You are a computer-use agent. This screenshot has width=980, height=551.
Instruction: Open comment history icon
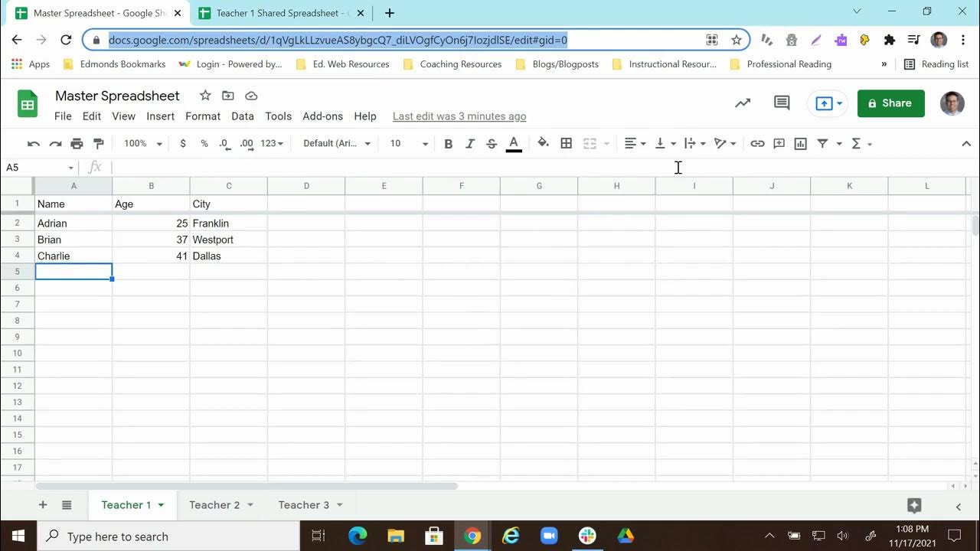point(782,103)
